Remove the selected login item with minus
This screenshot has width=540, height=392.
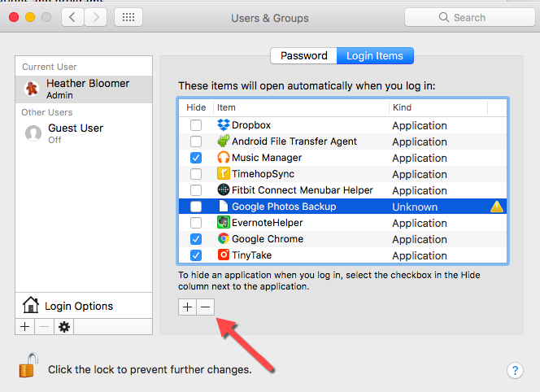[x=206, y=307]
